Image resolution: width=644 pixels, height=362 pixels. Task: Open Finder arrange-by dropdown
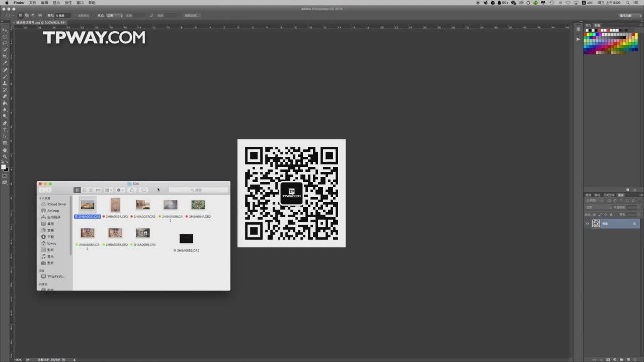109,190
